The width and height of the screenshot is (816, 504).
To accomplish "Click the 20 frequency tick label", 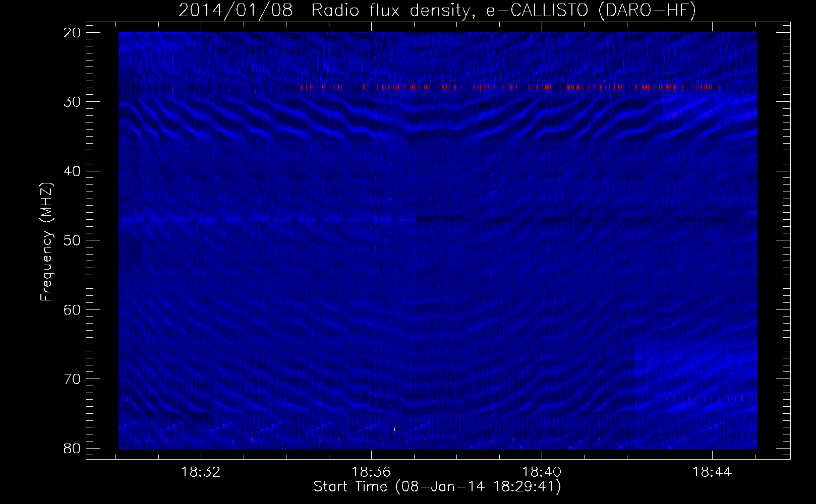I will coord(72,33).
